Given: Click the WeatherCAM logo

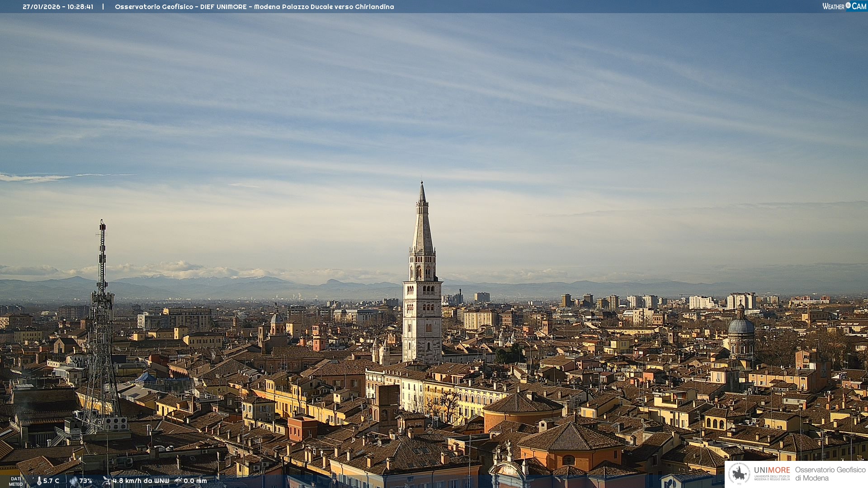Looking at the screenshot, I should pos(844,6).
